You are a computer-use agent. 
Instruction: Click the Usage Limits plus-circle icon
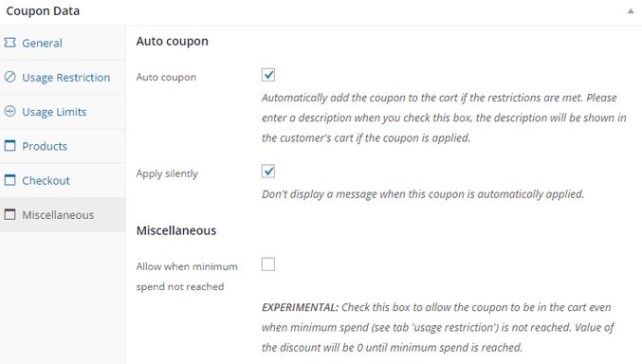(9, 111)
